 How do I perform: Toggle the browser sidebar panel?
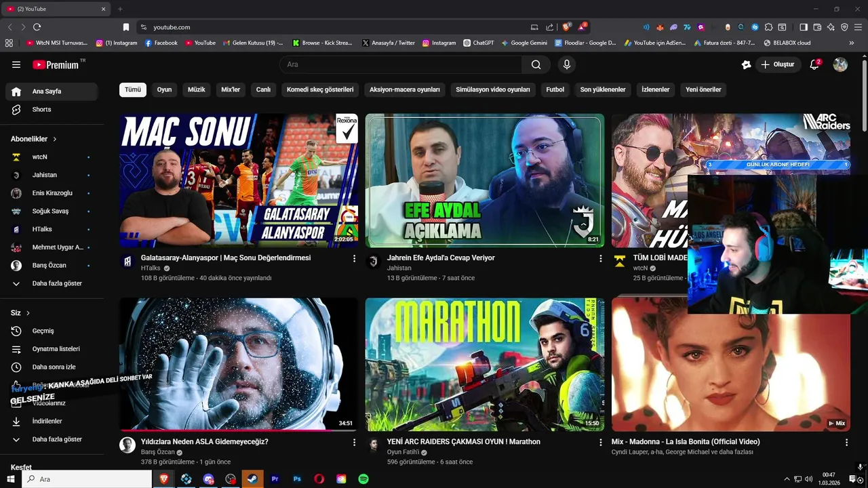click(x=804, y=27)
